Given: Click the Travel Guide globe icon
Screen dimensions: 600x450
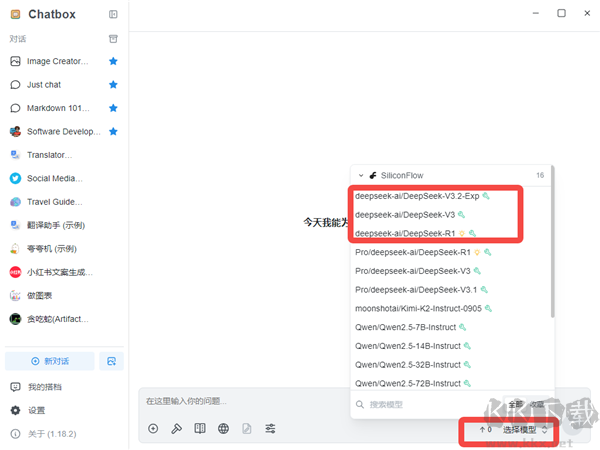Looking at the screenshot, I should coord(15,202).
